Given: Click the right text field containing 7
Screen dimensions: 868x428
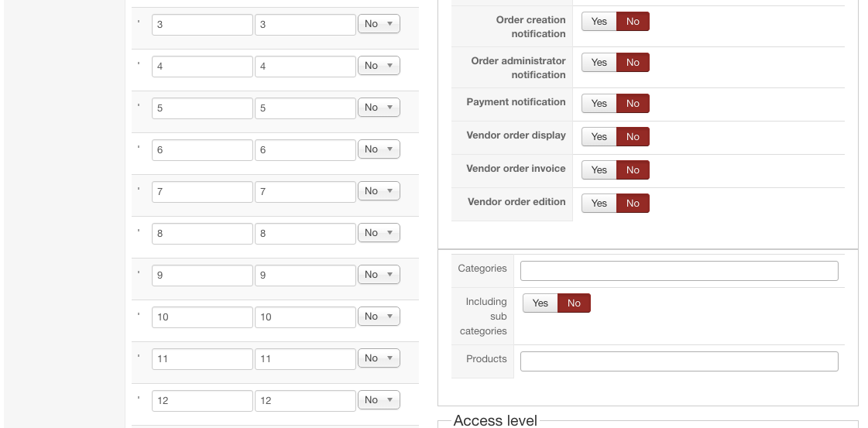Looking at the screenshot, I should click(x=305, y=192).
